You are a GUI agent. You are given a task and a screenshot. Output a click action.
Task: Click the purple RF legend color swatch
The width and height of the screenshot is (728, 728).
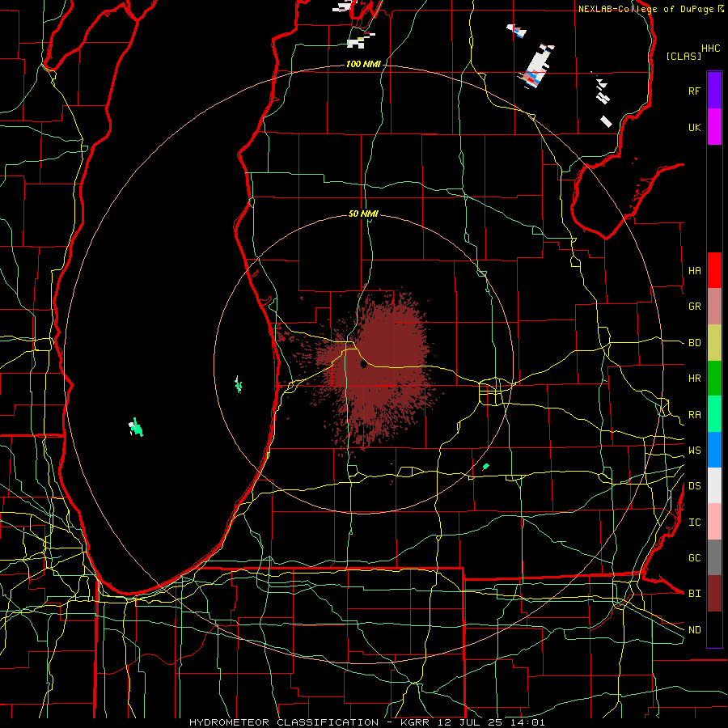714,91
